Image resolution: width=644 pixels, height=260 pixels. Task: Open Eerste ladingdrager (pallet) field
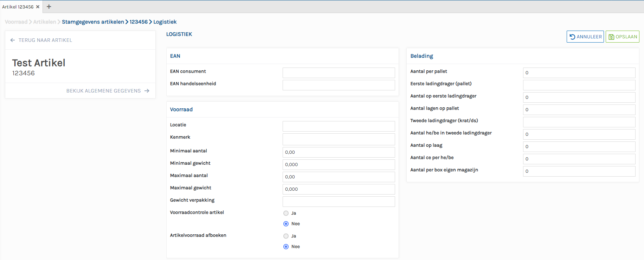(x=579, y=85)
